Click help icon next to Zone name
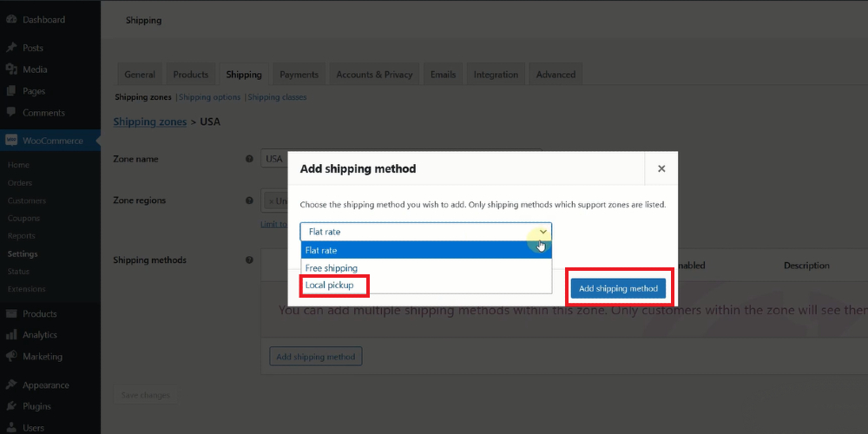 pos(249,159)
